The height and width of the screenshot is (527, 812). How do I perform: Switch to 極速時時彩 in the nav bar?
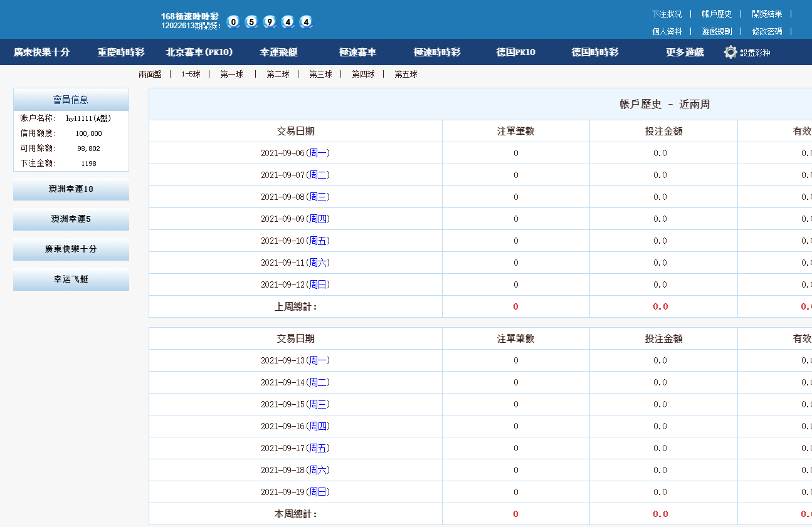tap(437, 52)
